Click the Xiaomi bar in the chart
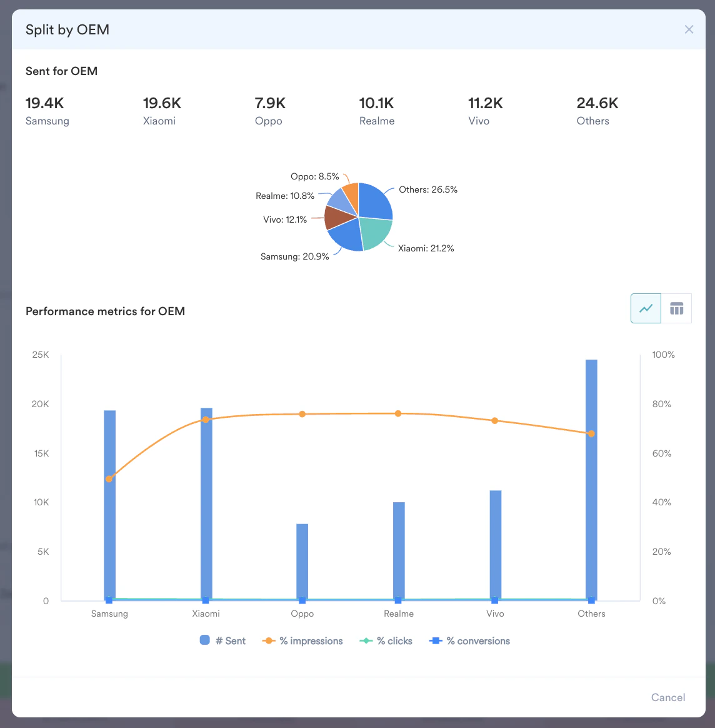This screenshot has width=715, height=728. pos(206,500)
